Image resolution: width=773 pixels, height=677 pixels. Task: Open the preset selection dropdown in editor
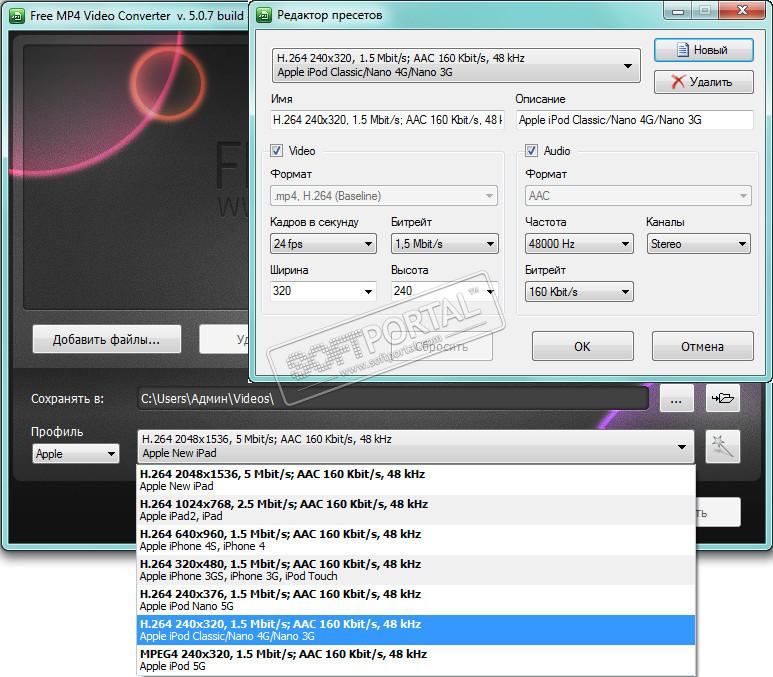(456, 65)
